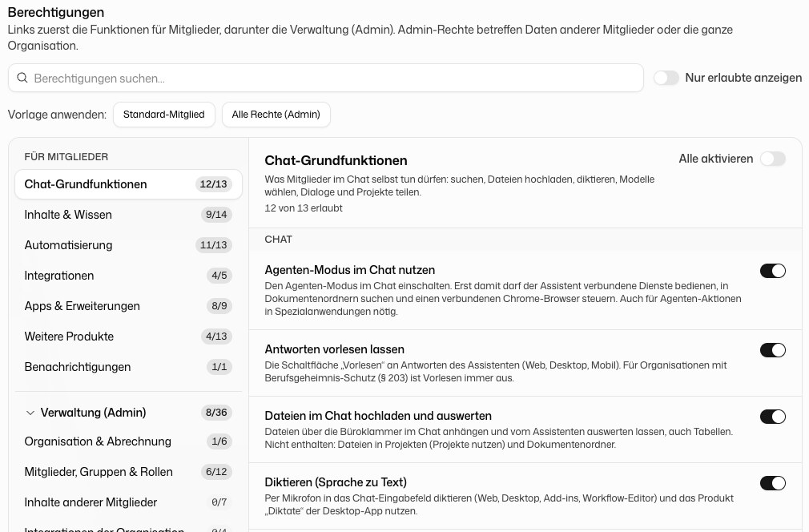Open Mitglieder, Gruppen & Rollen section

(128, 472)
